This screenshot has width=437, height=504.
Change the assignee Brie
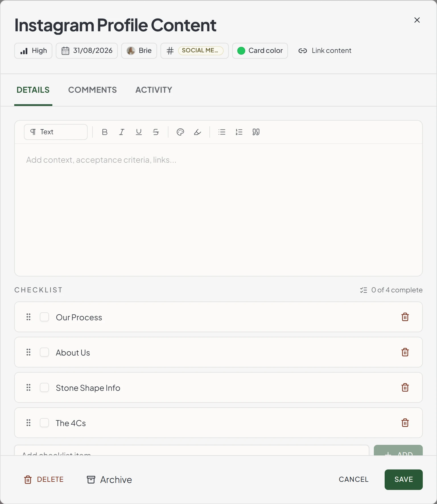139,51
